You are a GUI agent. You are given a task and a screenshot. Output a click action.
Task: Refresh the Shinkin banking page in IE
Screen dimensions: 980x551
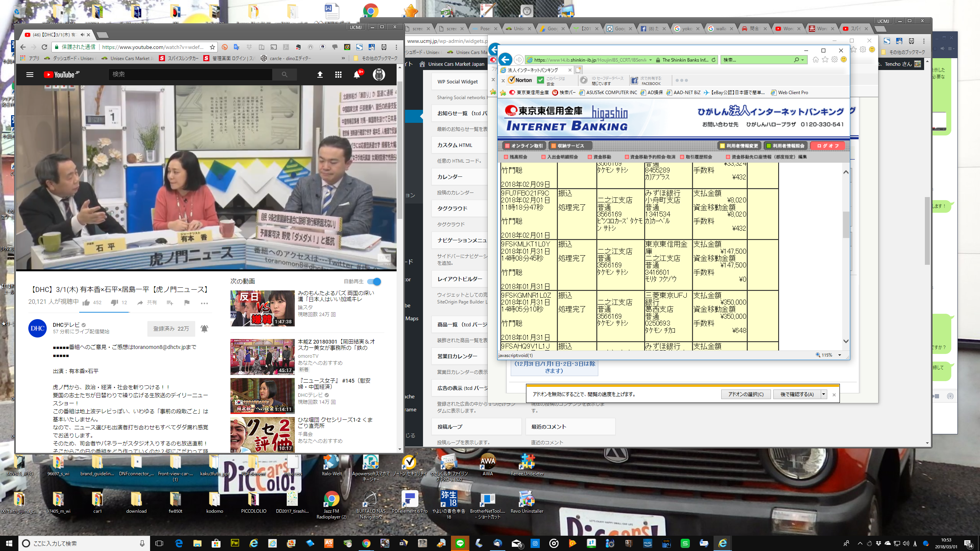[x=714, y=60]
